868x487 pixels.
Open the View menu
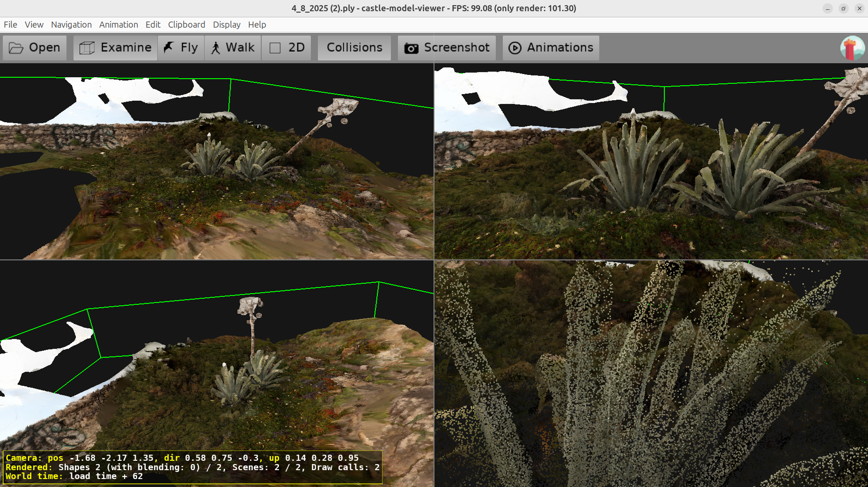34,24
